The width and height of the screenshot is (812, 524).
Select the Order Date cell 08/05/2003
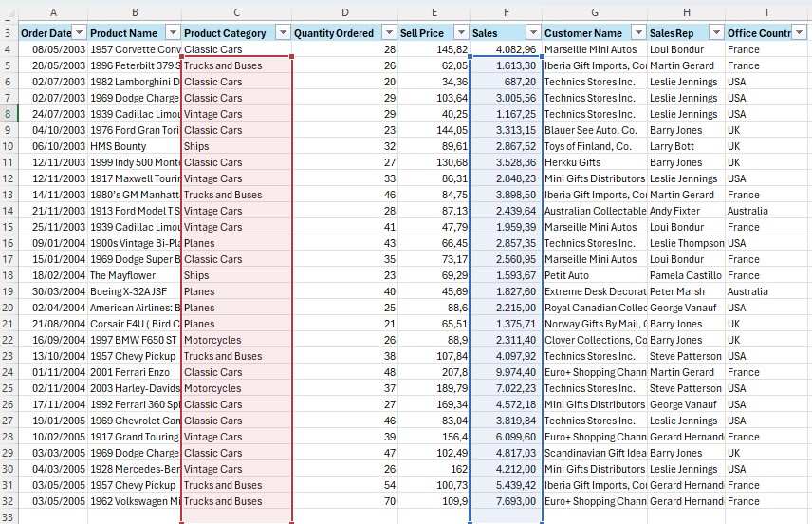click(52, 49)
